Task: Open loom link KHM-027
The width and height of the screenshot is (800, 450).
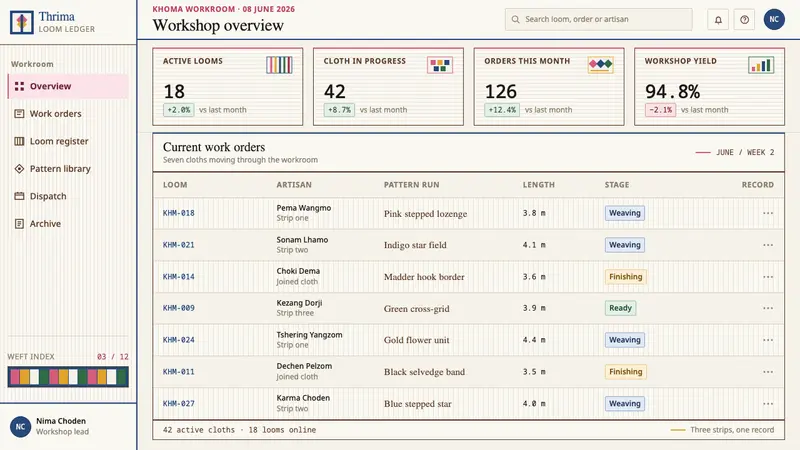Action: pyautogui.click(x=179, y=404)
